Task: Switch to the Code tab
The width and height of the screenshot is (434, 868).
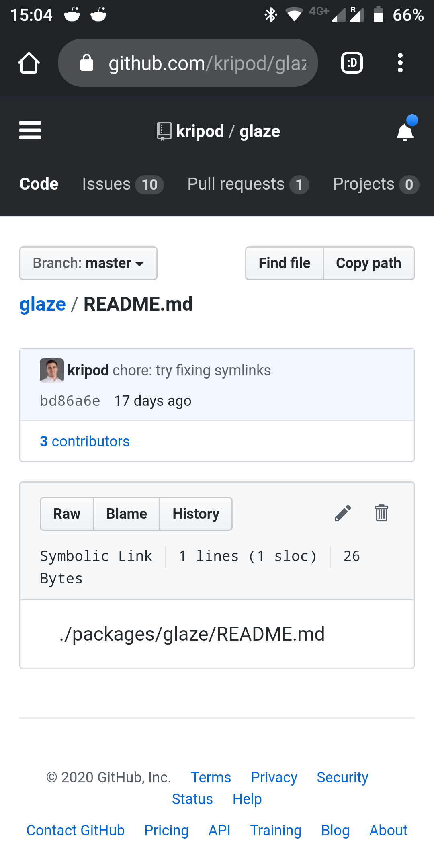Action: [x=39, y=184]
